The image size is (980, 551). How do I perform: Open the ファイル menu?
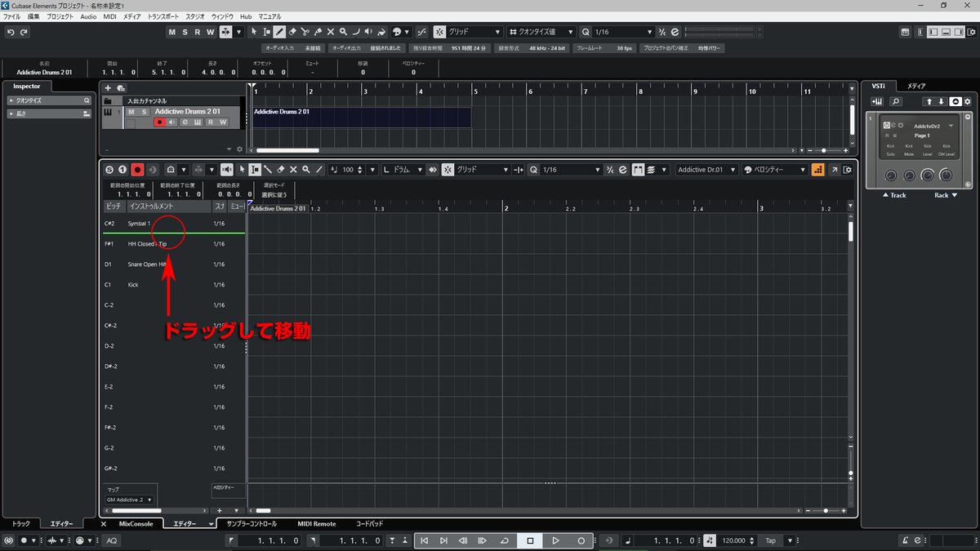pos(12,16)
